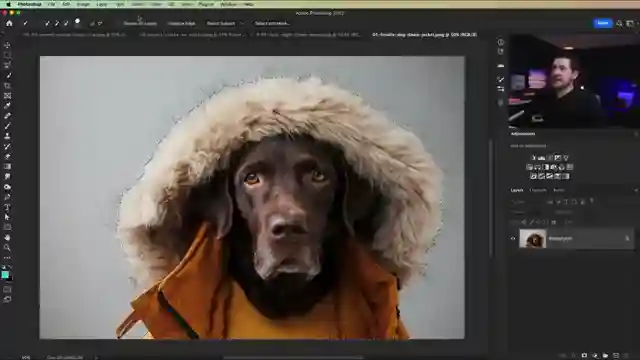Add a Levels adjustment
Image resolution: width=640 pixels, height=360 pixels.
point(542,158)
